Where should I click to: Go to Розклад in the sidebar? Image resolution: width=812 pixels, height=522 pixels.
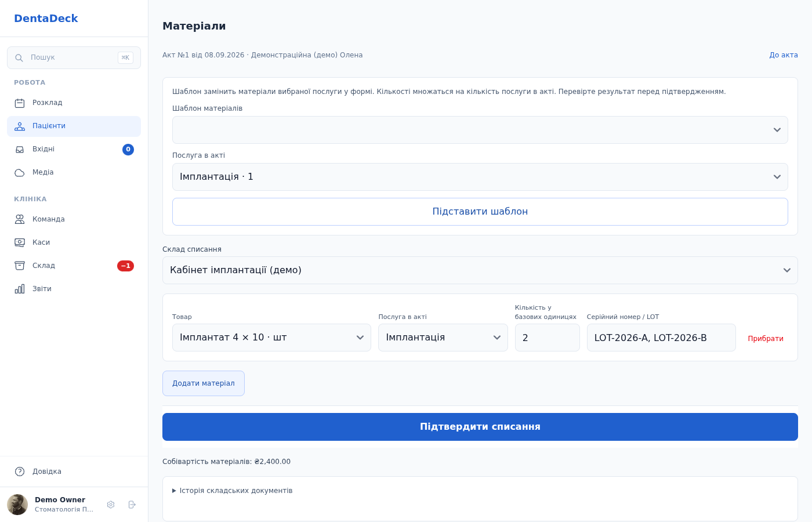point(74,103)
